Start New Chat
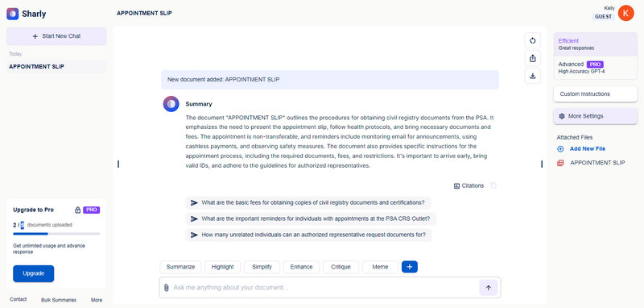 (x=56, y=36)
